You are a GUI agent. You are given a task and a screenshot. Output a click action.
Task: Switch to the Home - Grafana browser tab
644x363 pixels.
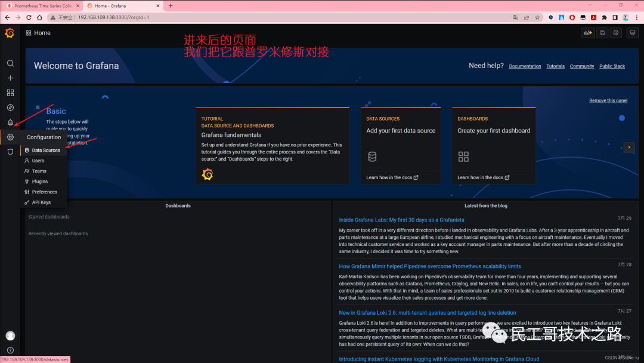tap(123, 6)
